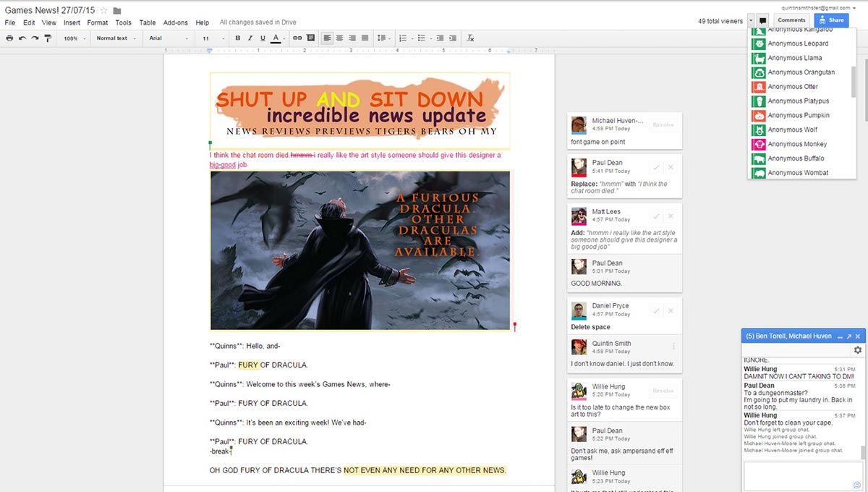
Task: Click Anonymous Kangaroo viewer avatar
Action: 759,30
